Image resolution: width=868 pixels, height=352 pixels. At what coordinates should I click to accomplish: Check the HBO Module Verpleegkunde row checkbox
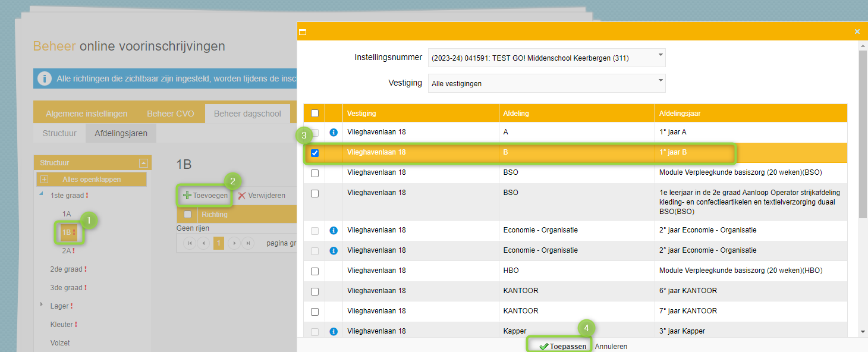315,271
